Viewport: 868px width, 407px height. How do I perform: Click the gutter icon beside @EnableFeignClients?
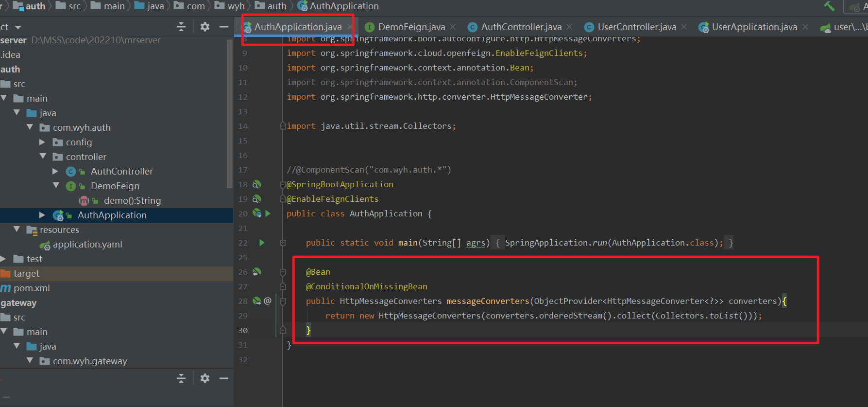tap(256, 199)
